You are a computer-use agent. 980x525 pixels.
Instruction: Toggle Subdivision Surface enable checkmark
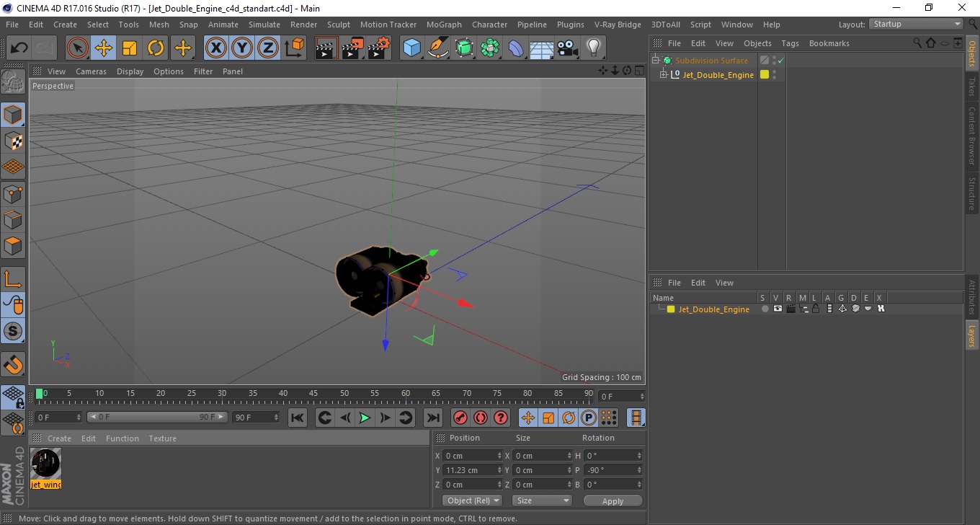pos(780,61)
